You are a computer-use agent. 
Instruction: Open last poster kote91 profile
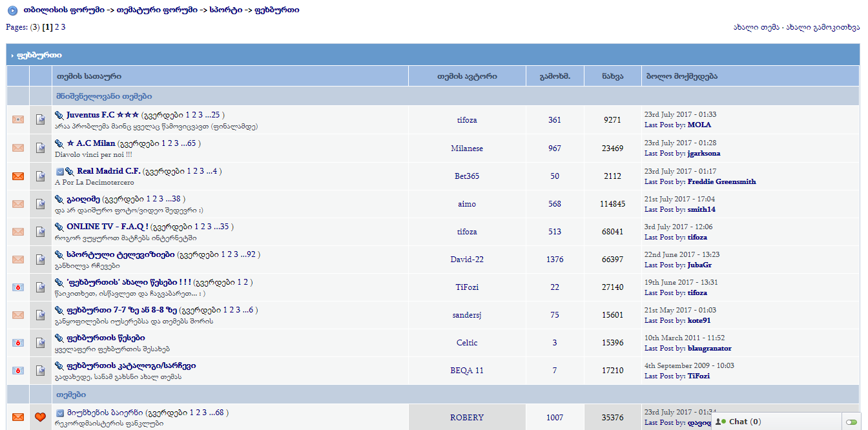click(x=699, y=320)
